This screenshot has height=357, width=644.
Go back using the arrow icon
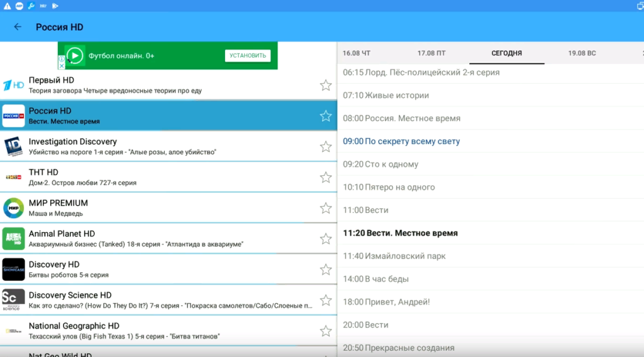[18, 27]
